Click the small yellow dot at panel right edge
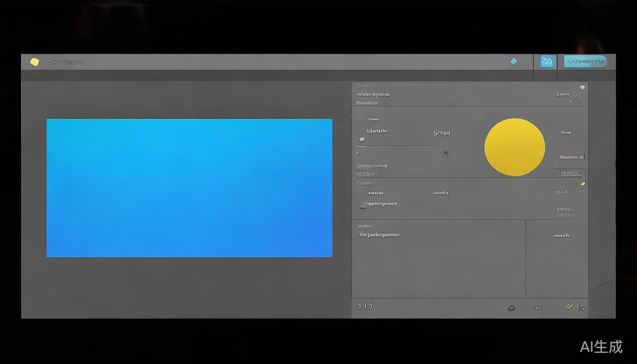Viewport: 637px width, 364px height. coord(582,184)
